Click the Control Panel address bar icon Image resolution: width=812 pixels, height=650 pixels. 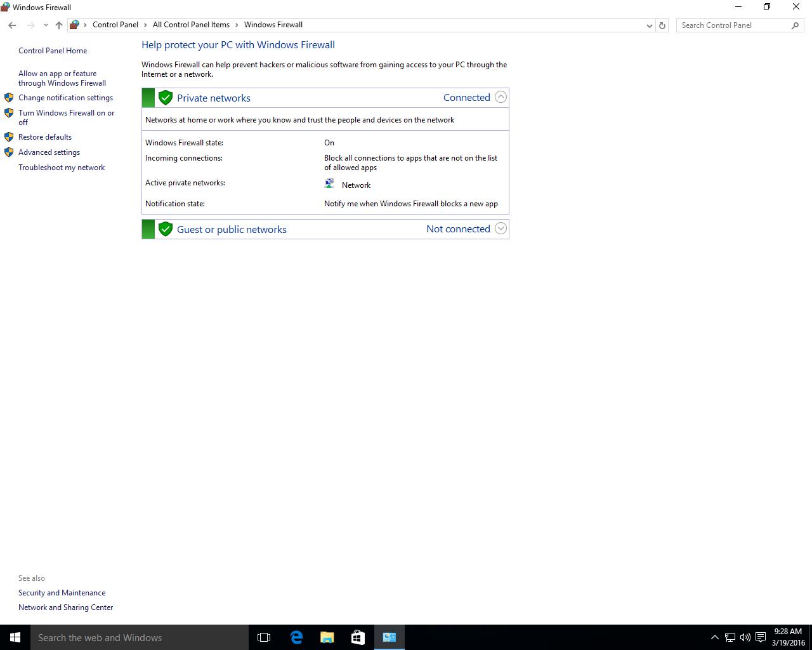(74, 25)
